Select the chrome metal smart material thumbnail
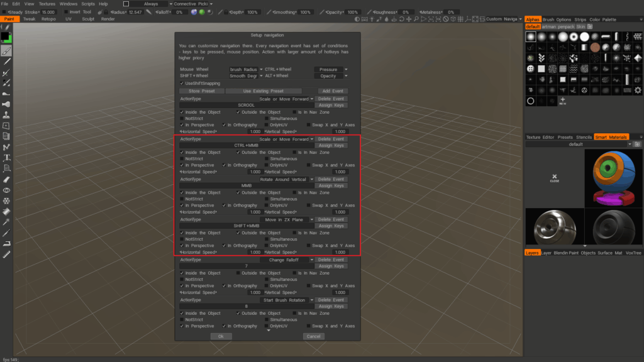Image resolution: width=644 pixels, height=362 pixels. pos(555,227)
